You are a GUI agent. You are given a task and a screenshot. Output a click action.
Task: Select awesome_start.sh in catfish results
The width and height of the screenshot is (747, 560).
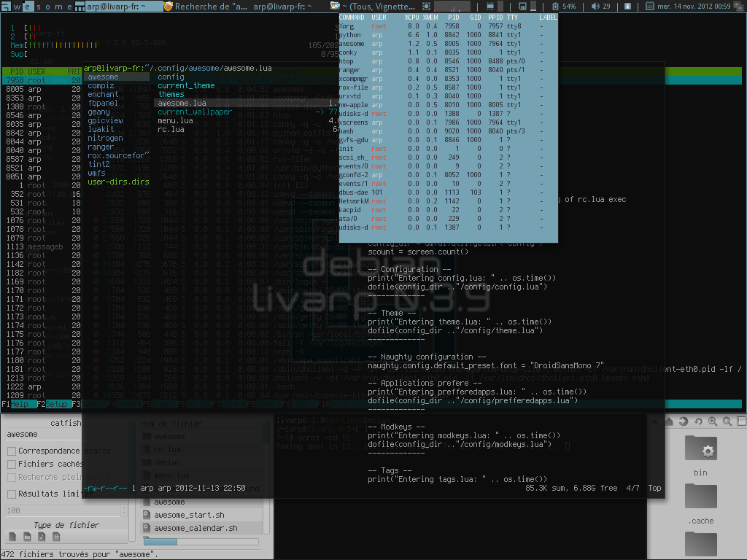[x=189, y=515]
